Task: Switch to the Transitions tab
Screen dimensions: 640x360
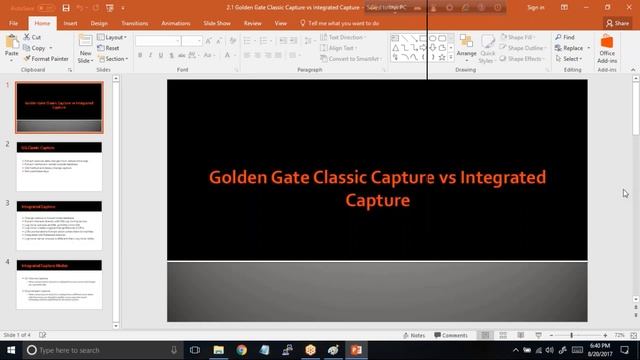Action: point(135,23)
